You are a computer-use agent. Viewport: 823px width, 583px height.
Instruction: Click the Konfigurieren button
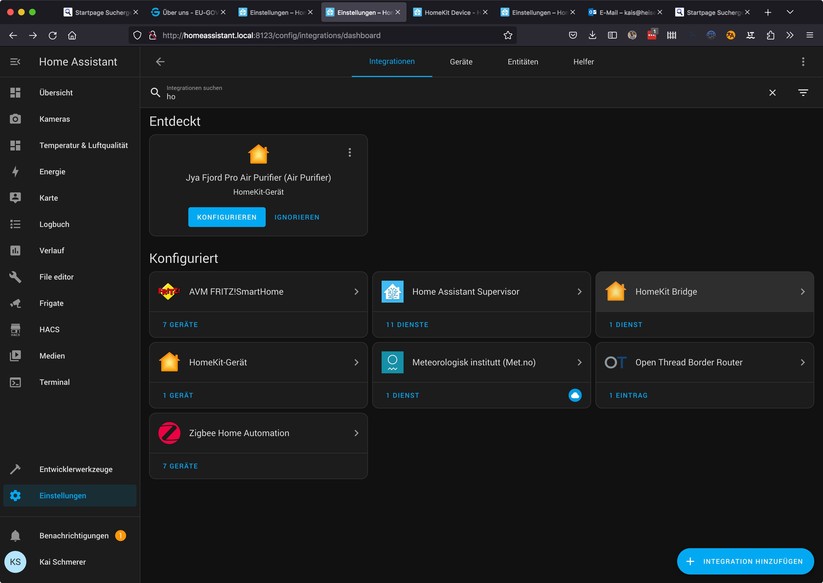[227, 217]
